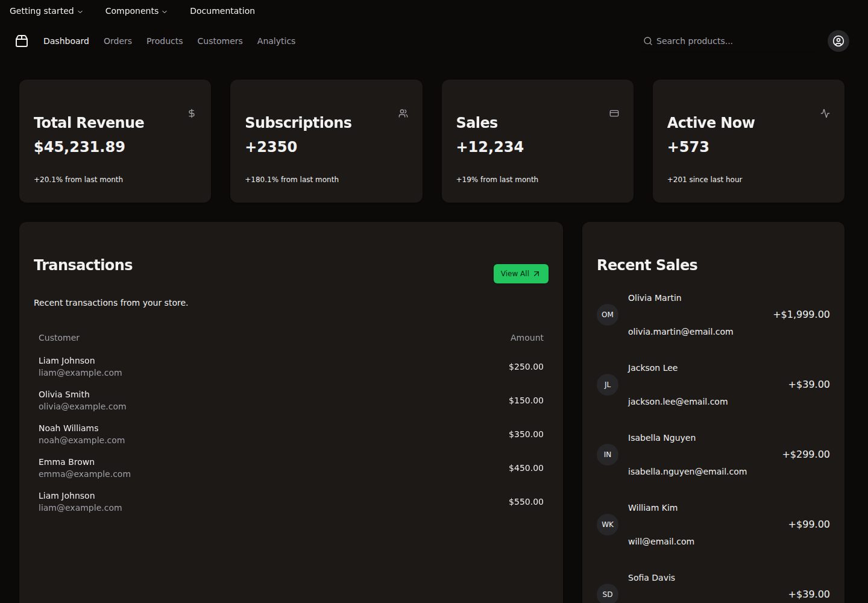
Task: Click olivia@example.com email
Action: (x=83, y=406)
